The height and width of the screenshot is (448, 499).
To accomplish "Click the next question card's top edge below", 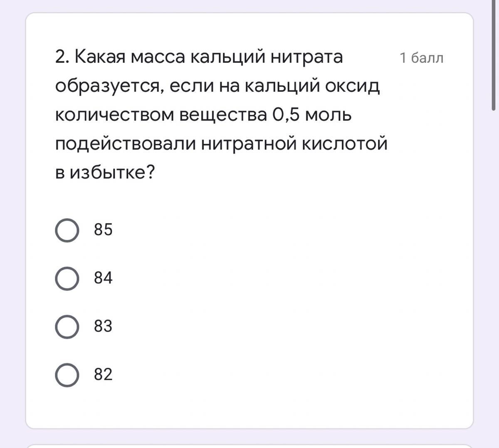I will click(249, 446).
